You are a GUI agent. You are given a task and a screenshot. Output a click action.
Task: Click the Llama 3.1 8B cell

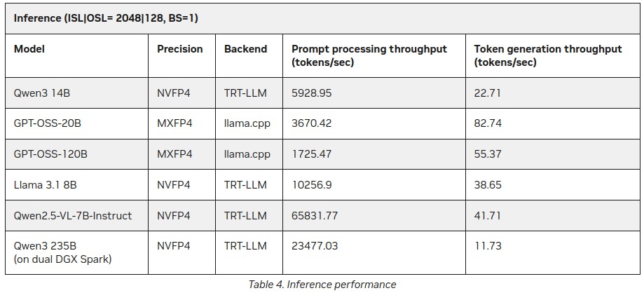click(46, 185)
